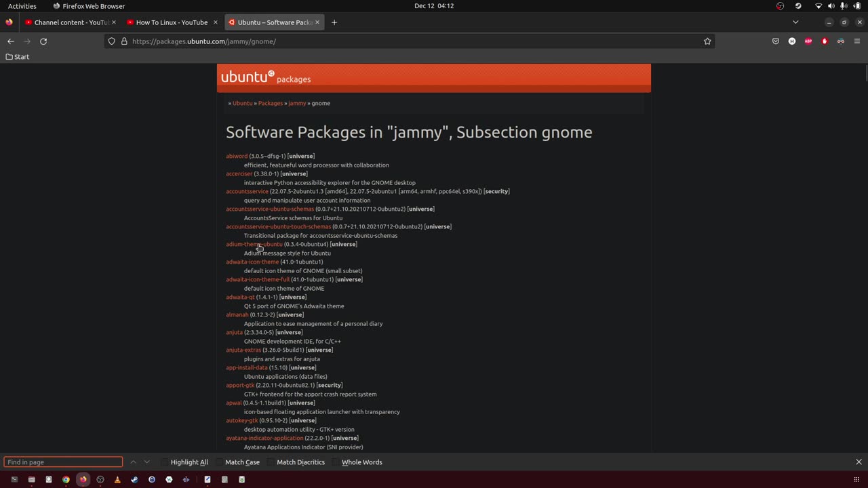Launch VLC media player from the dock
Screen dimensions: 868x488
point(117,479)
